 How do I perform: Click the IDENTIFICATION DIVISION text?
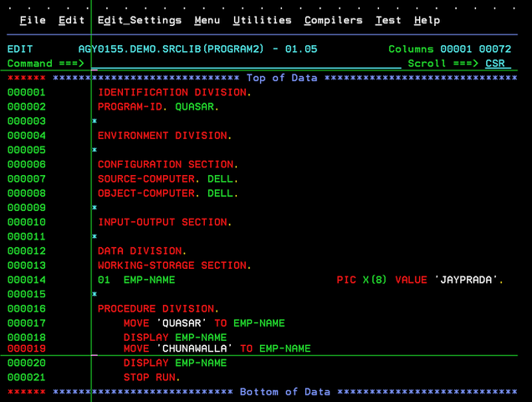(174, 92)
